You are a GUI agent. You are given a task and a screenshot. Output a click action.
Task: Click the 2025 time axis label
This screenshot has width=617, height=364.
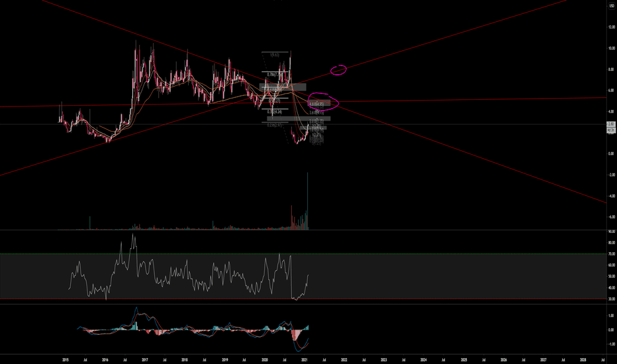[x=464, y=359]
